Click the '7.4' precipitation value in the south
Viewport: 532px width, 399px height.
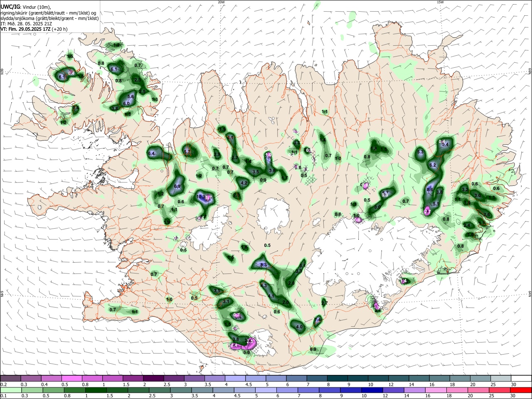[318, 320]
